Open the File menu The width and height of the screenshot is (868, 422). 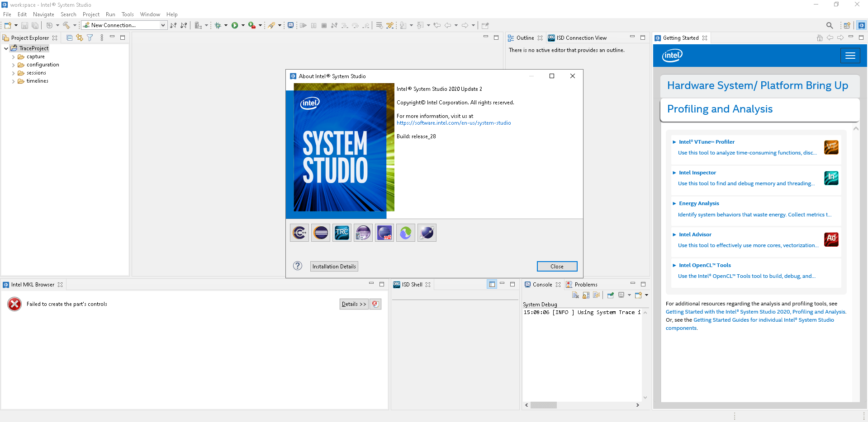coord(7,14)
